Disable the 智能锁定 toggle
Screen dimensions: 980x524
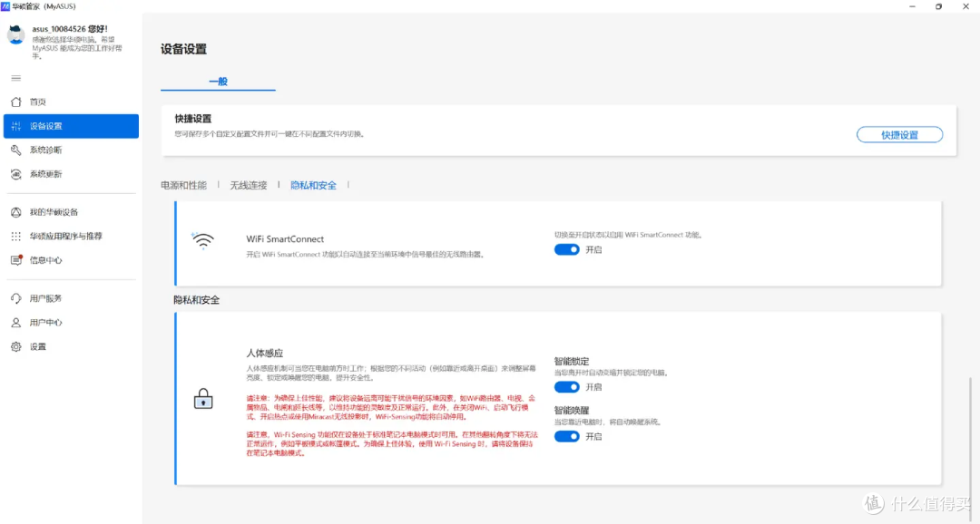567,387
